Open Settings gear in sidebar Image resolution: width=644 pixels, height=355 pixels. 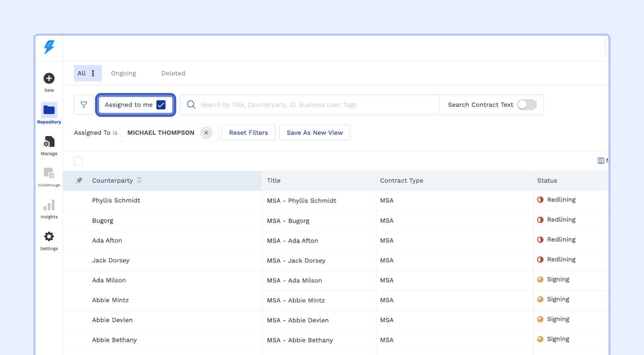tap(49, 237)
